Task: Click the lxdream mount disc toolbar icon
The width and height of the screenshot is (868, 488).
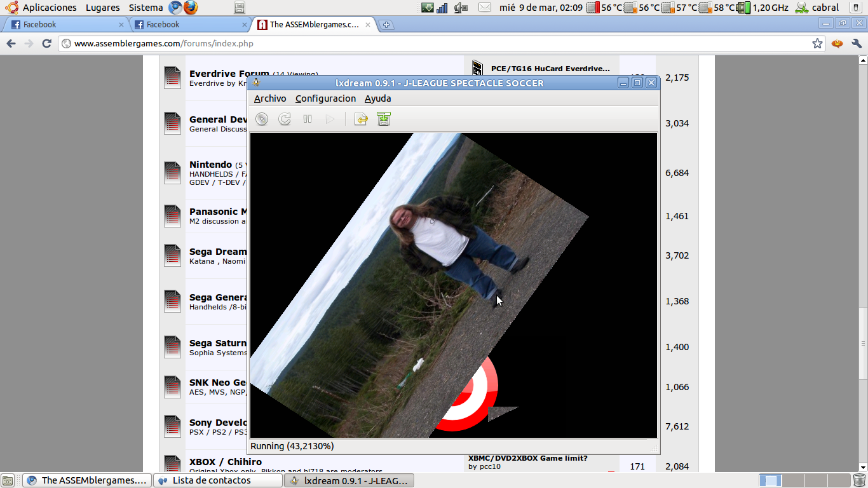Action: click(x=262, y=119)
